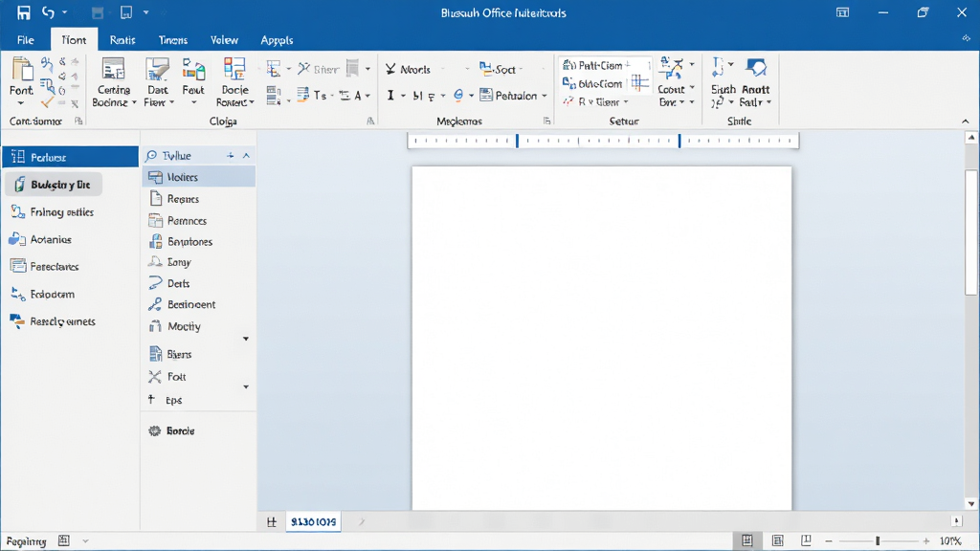The image size is (980, 551).
Task: Open the File tab
Action: pos(26,40)
